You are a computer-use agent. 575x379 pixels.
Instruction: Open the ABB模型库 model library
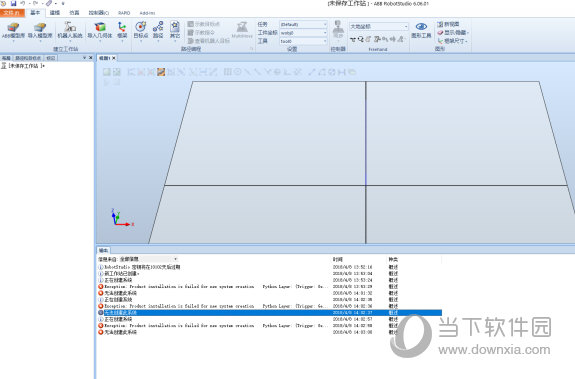[x=13, y=31]
